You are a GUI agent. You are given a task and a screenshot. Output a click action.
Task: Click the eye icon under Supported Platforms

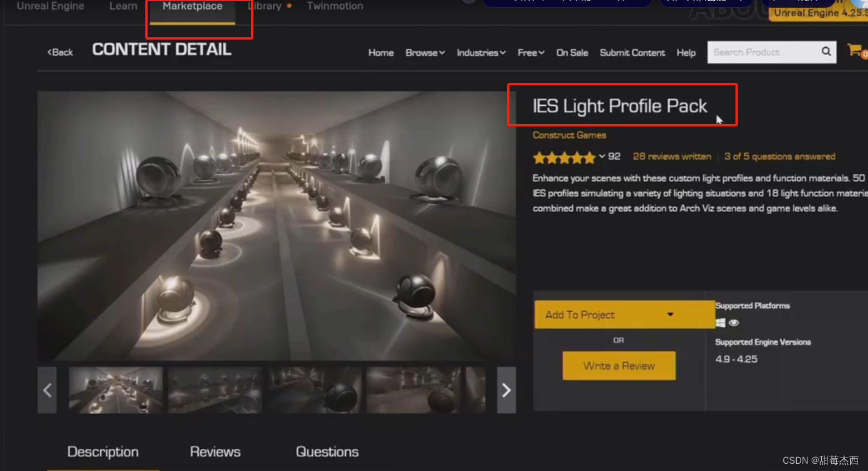734,323
